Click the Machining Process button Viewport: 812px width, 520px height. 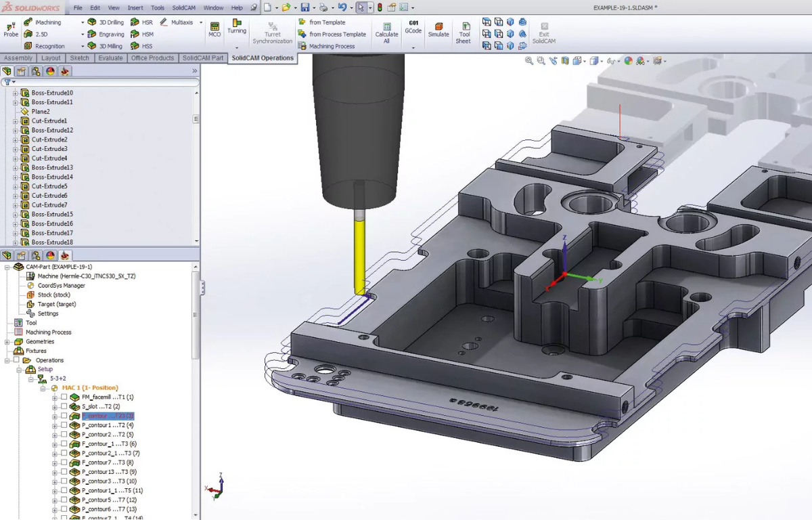[332, 46]
